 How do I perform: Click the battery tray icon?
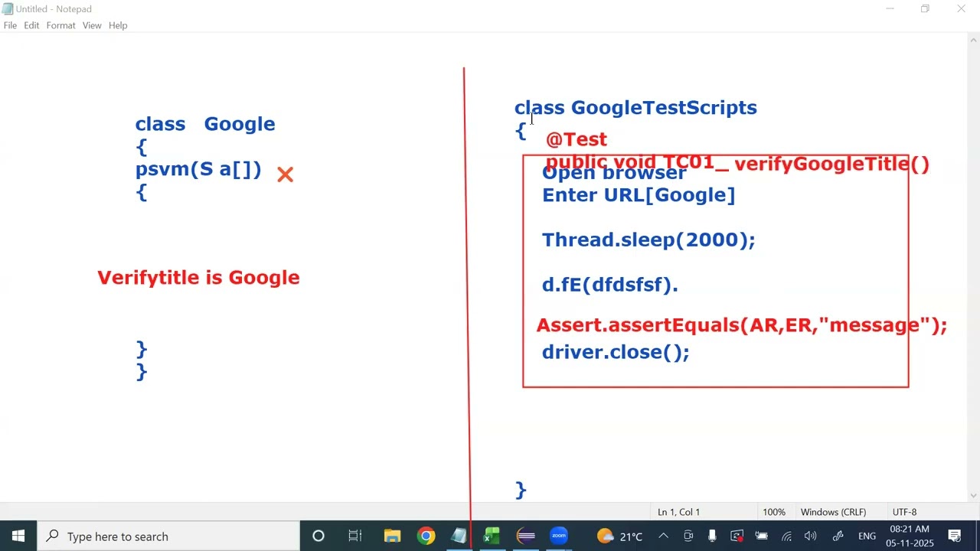[761, 536]
